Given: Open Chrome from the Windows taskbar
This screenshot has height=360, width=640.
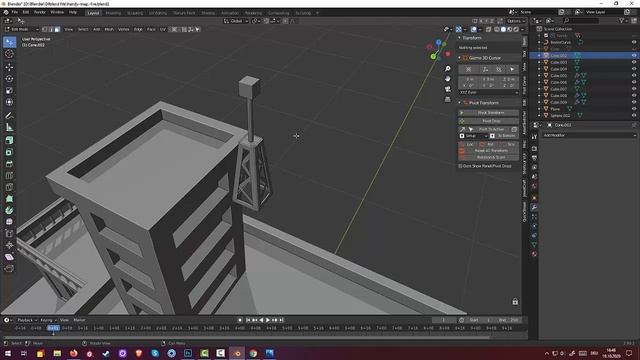Looking at the screenshot, I should pos(253,353).
